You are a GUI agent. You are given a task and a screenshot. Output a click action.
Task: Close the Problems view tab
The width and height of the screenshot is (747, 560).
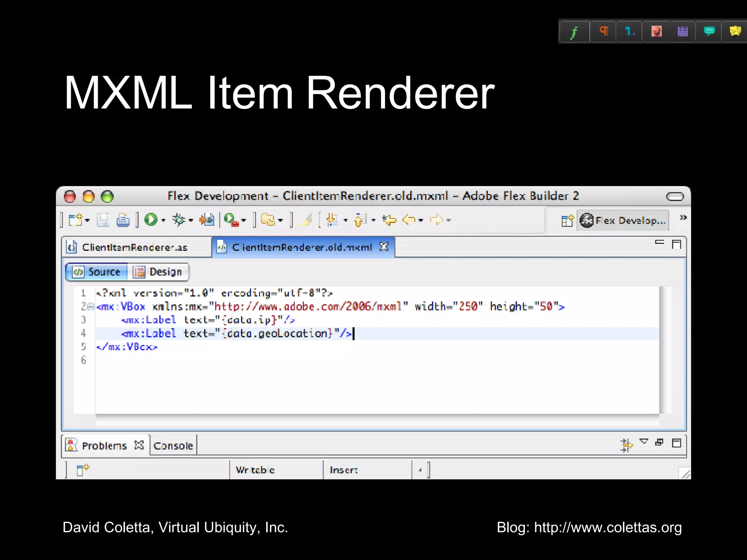click(x=139, y=445)
